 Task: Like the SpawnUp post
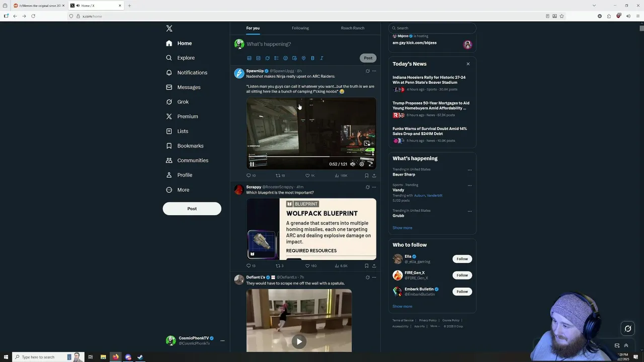pos(310,175)
